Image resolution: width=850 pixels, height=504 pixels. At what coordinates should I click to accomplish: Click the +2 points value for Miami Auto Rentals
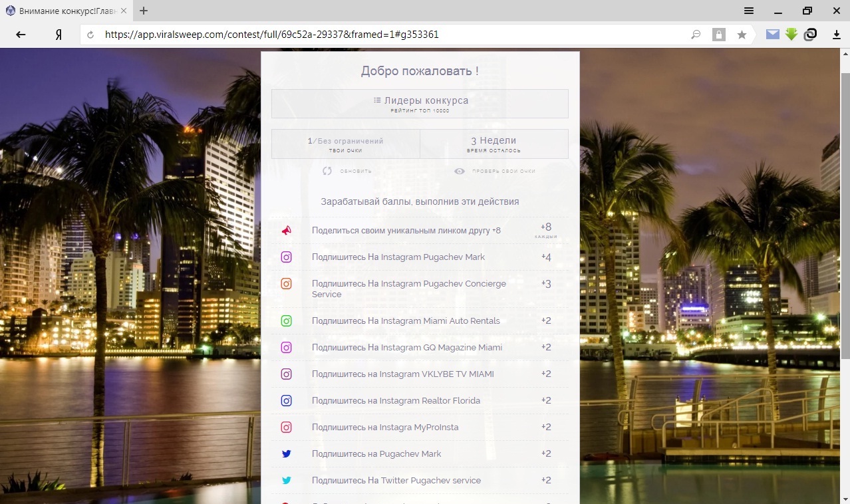[x=546, y=321]
